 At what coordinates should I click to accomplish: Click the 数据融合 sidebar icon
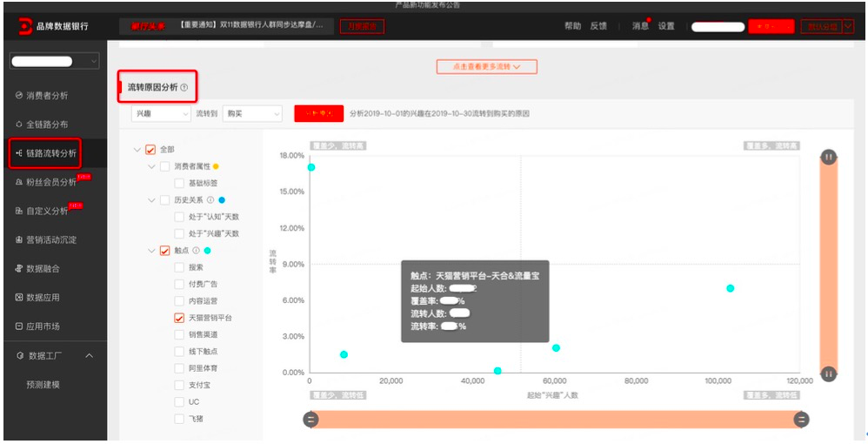(x=19, y=269)
